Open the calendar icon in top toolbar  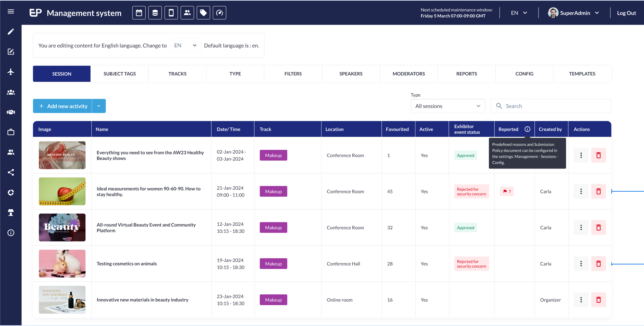point(139,13)
